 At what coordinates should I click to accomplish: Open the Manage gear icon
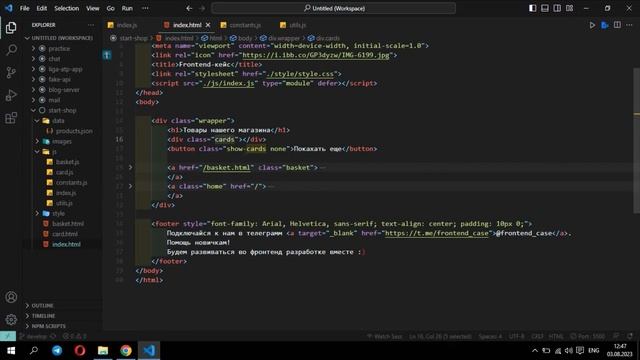pos(11,319)
